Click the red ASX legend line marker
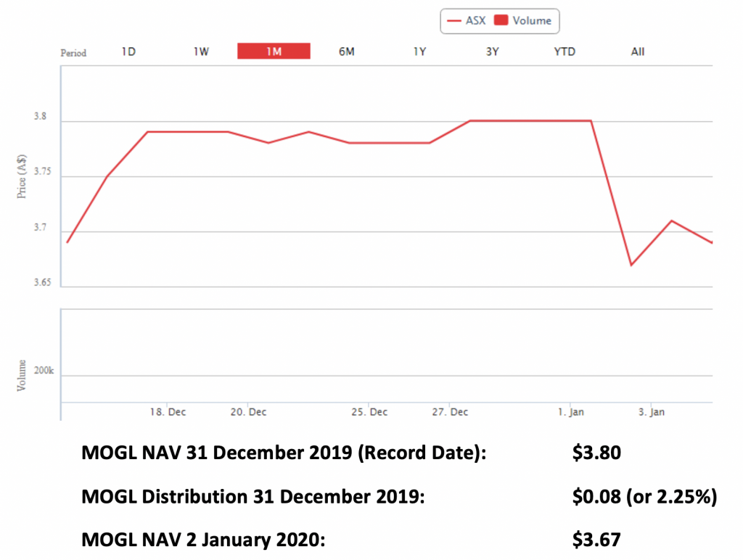Image resolution: width=743 pixels, height=560 pixels. pyautogui.click(x=454, y=21)
